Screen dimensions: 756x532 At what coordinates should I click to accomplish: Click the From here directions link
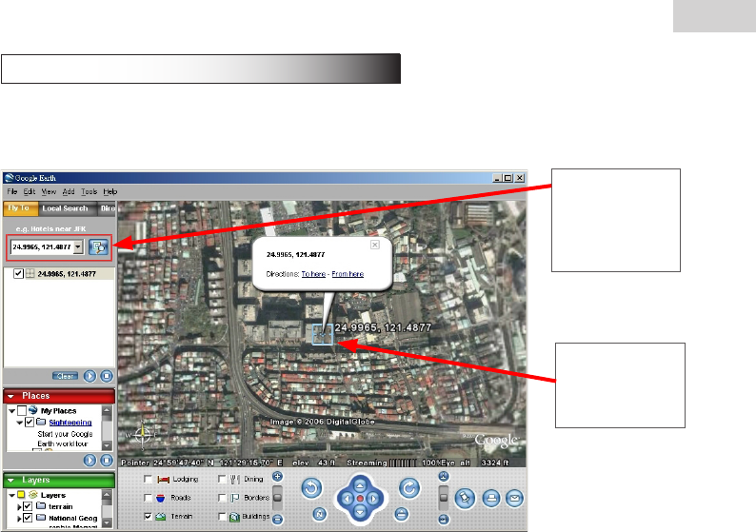pos(348,274)
